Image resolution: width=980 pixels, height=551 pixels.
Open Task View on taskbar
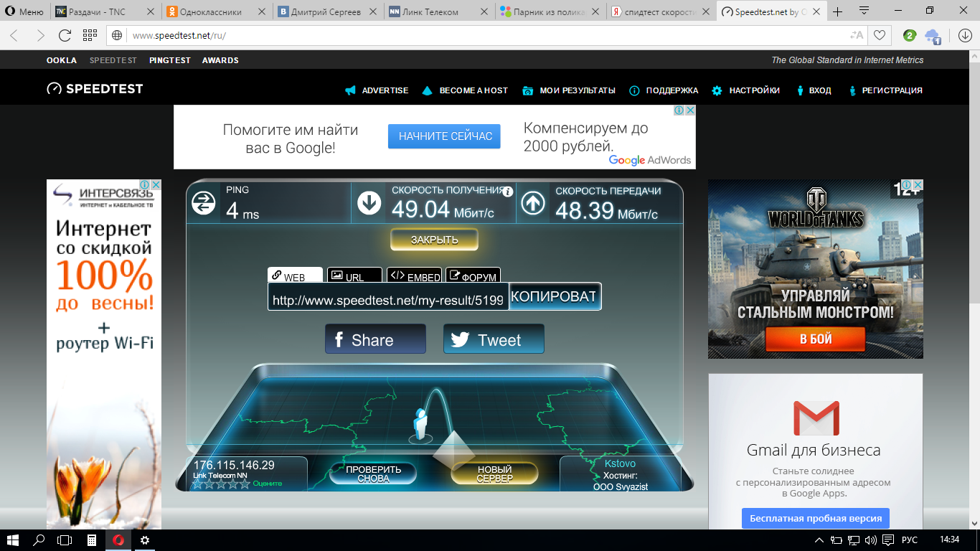[x=65, y=540]
